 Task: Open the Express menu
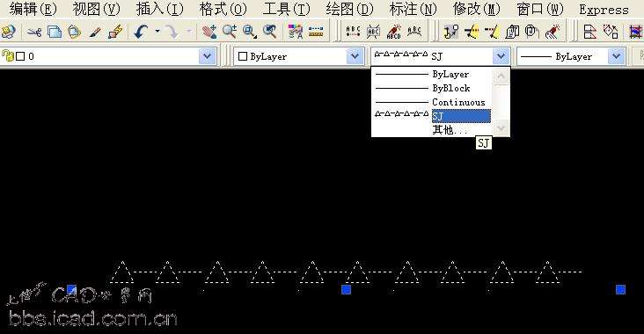[x=604, y=10]
